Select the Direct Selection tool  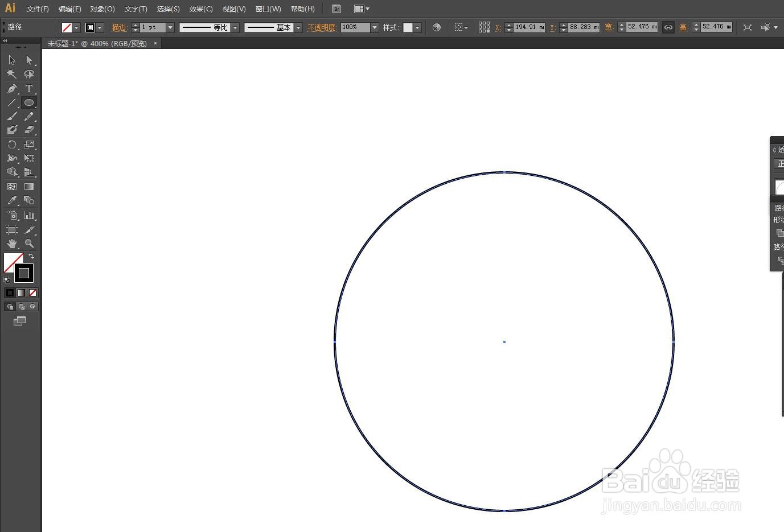click(x=29, y=60)
